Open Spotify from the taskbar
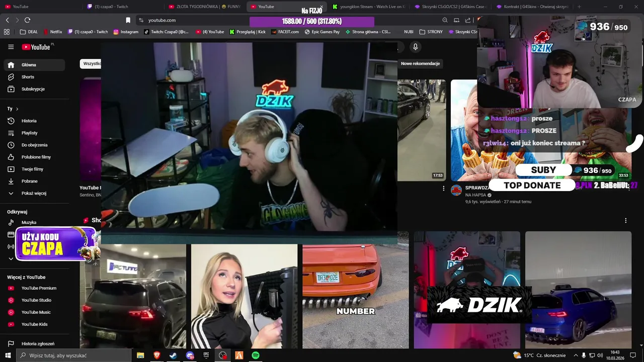This screenshot has height=362, width=644. pyautogui.click(x=256, y=355)
